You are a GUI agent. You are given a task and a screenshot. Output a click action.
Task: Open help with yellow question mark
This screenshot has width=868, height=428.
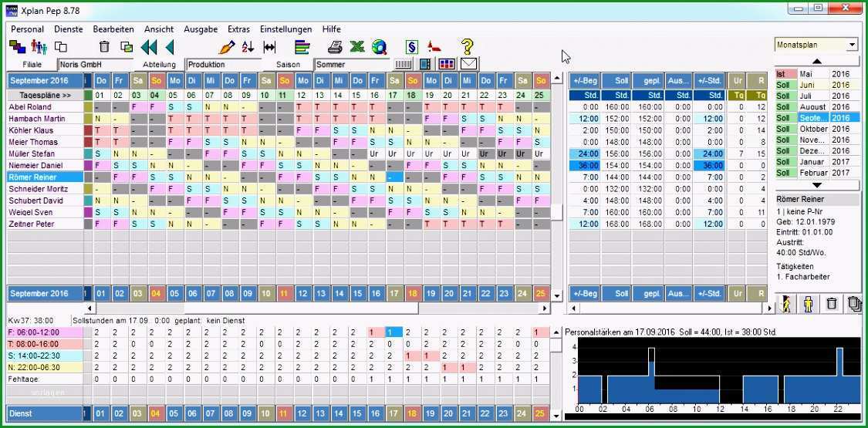click(468, 47)
